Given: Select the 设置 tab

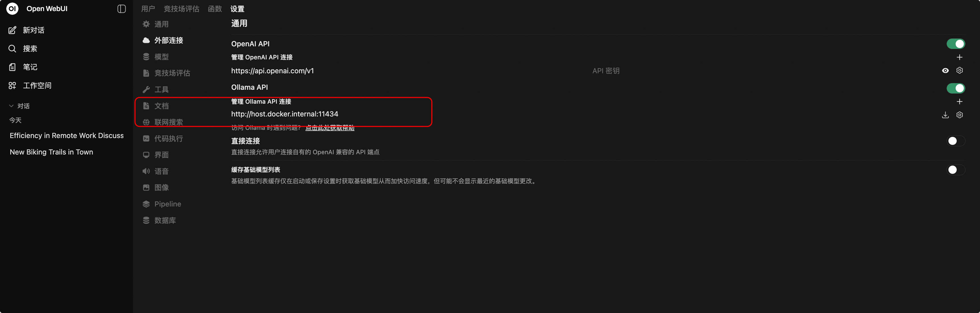Looking at the screenshot, I should click(x=237, y=9).
